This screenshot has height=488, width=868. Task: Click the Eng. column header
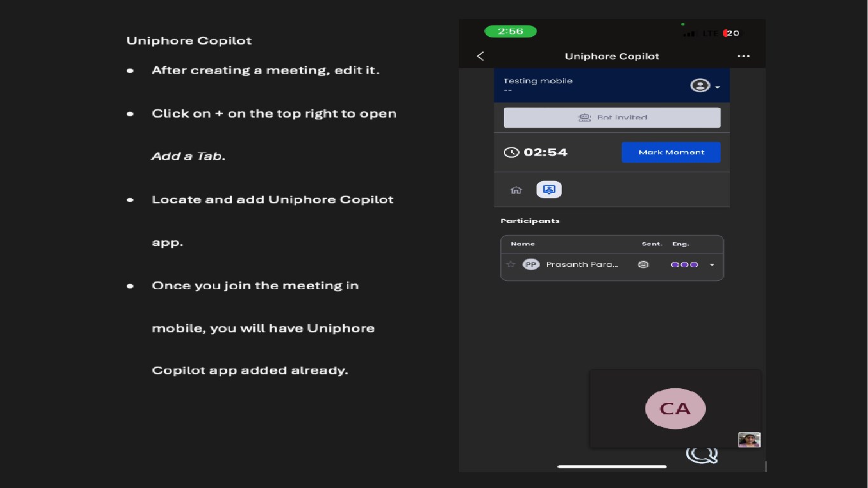tap(681, 244)
